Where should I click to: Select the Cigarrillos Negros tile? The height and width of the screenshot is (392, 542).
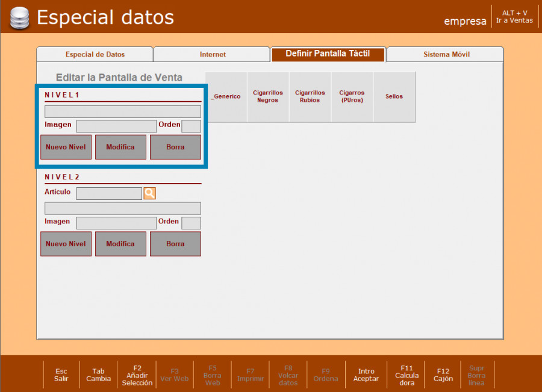tap(268, 97)
